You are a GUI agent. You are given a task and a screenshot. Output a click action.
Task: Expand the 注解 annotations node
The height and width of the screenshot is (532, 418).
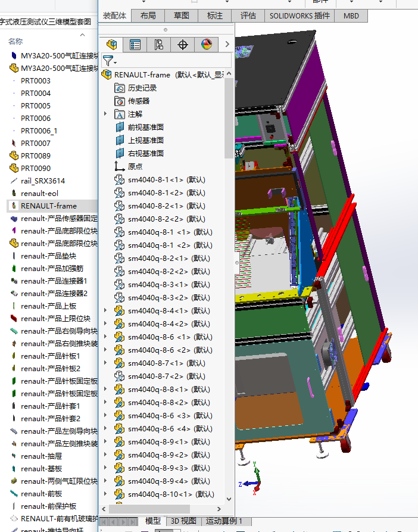pos(105,114)
